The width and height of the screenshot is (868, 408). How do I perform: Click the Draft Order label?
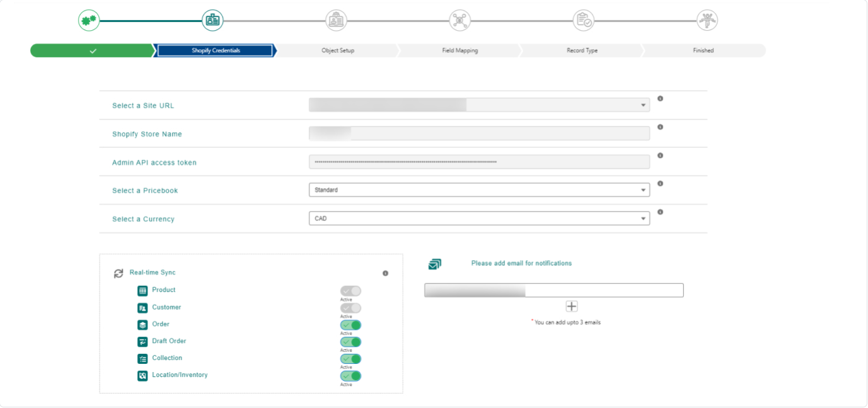point(169,341)
